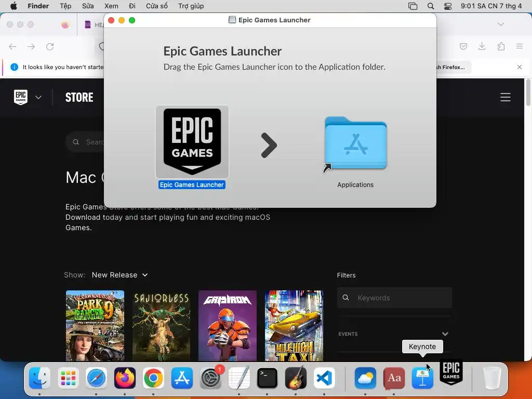Open Terminal from the Dock

click(267, 378)
